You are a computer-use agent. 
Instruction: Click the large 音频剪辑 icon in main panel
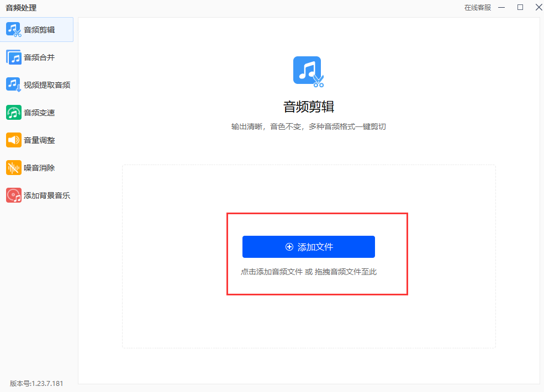point(308,71)
